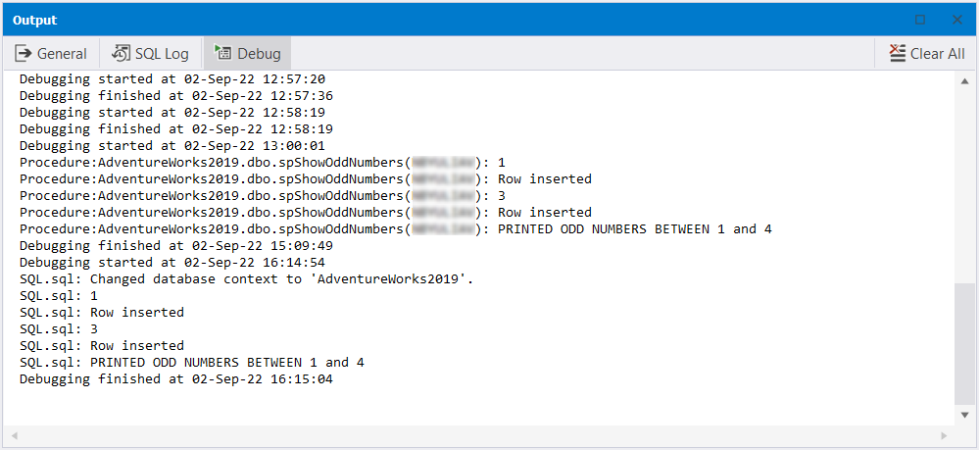Viewport: 980px width, 450px height.
Task: Click line 'Debugging finished at 02-Sep-22 15:09:49'
Action: pyautogui.click(x=175, y=246)
